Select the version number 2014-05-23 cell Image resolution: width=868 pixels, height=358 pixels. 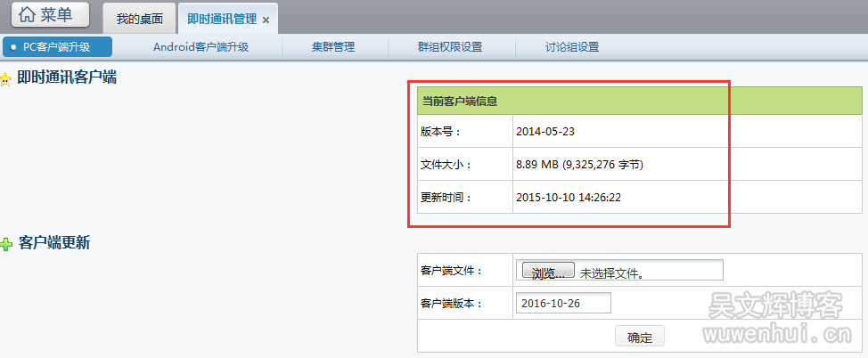(x=545, y=132)
